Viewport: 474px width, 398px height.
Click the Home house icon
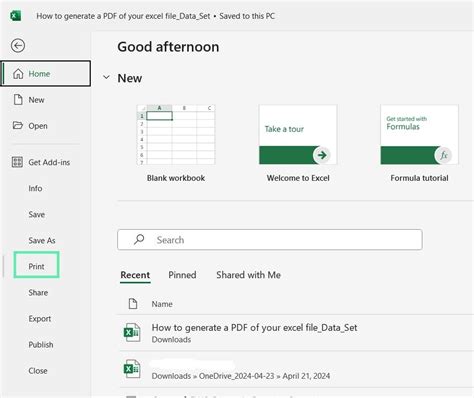[x=18, y=73]
